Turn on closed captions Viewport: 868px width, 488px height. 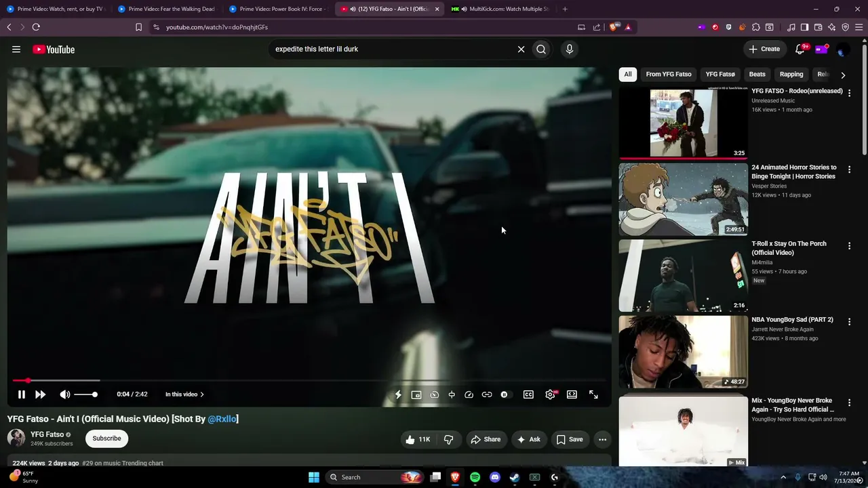point(528,394)
